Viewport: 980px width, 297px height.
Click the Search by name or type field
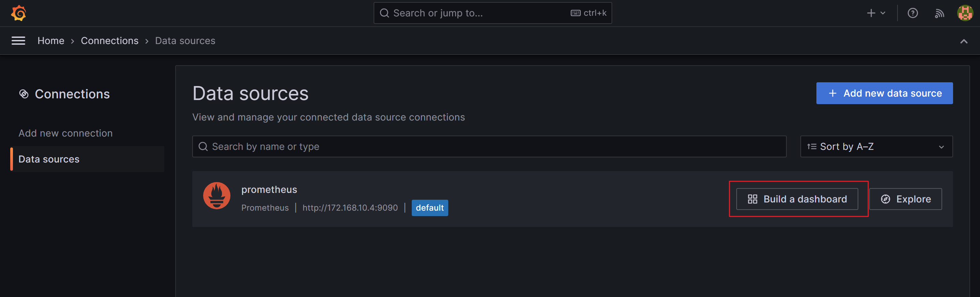coord(489,146)
